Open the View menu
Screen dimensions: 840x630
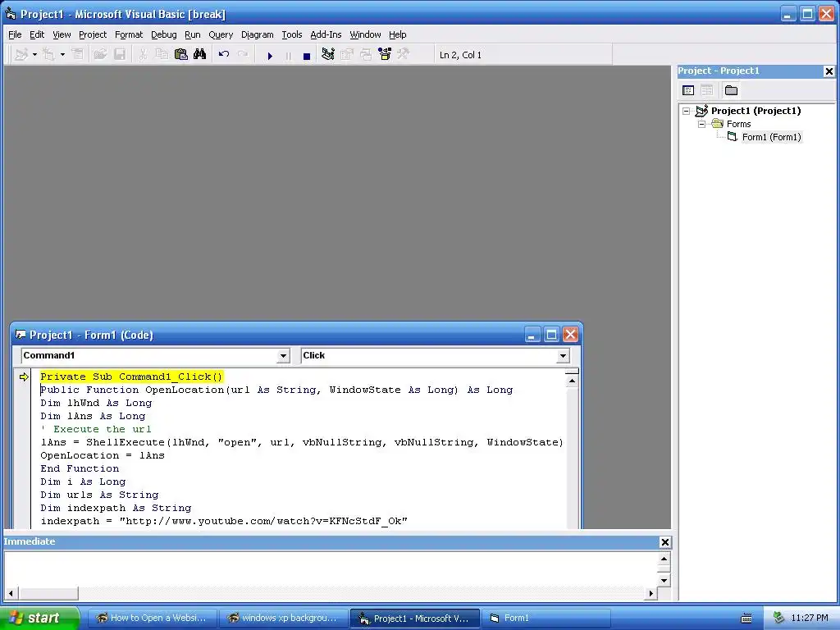(62, 34)
